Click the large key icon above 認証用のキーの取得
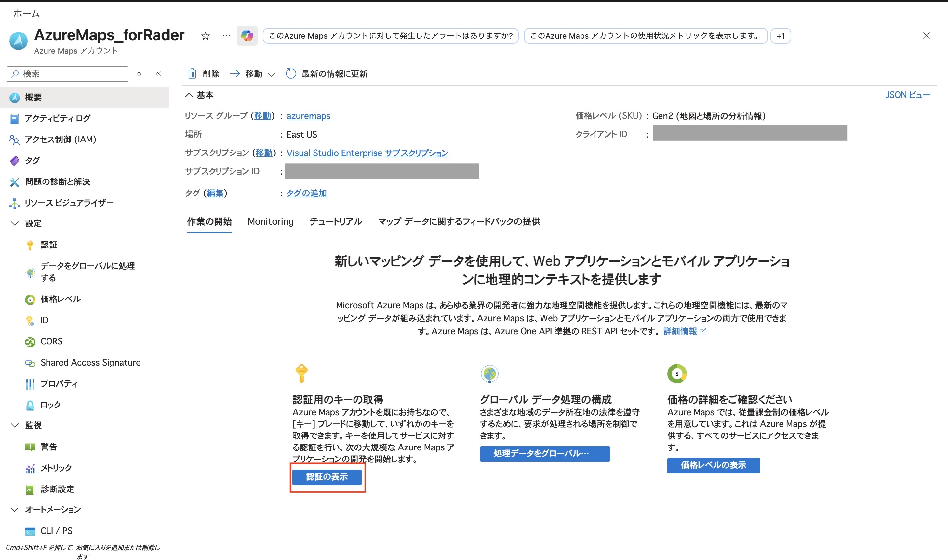948x560 pixels. point(301,374)
